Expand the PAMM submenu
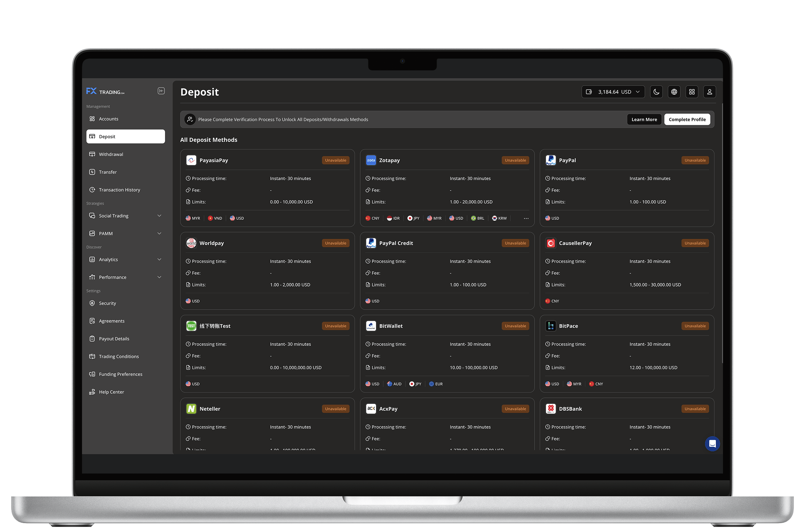Screen dimensions: 805x532 click(159, 234)
